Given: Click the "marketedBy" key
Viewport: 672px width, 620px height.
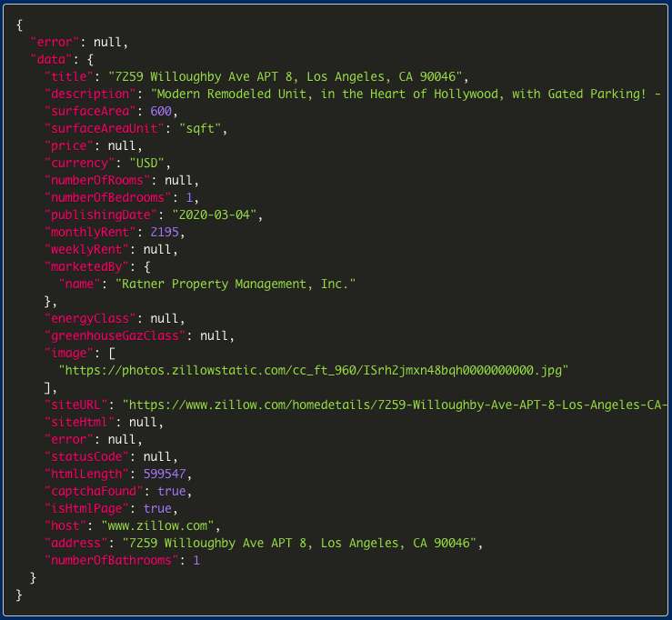Looking at the screenshot, I should pos(86,267).
